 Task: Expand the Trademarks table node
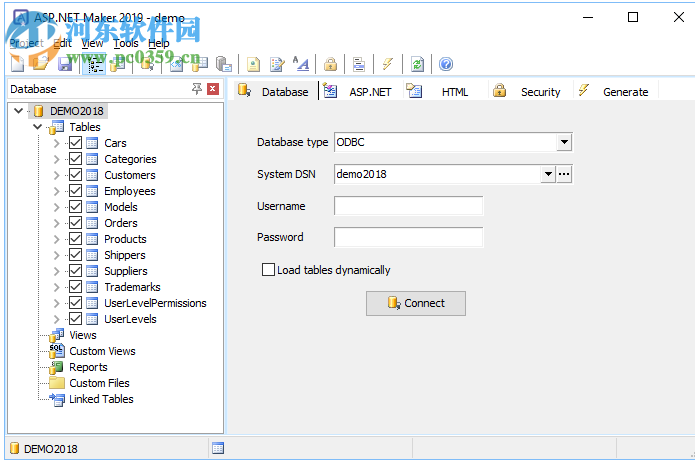(x=56, y=287)
